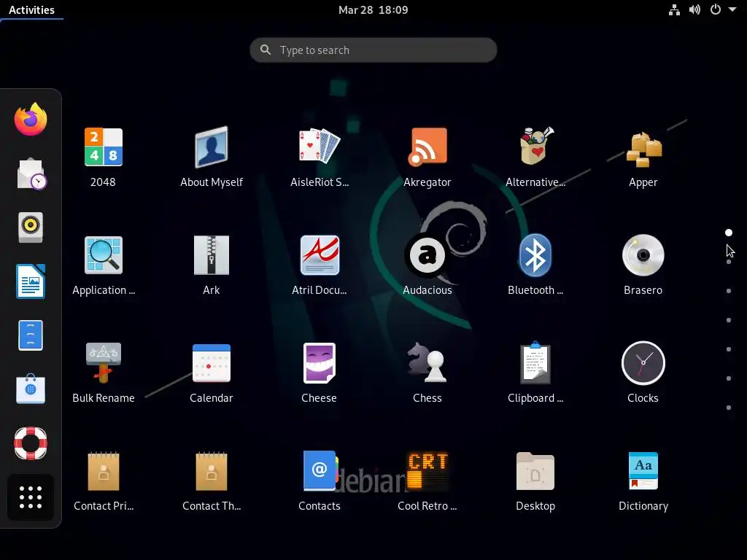Image resolution: width=747 pixels, height=560 pixels.
Task: Open Help lifebuoy in dock
Action: tap(31, 443)
